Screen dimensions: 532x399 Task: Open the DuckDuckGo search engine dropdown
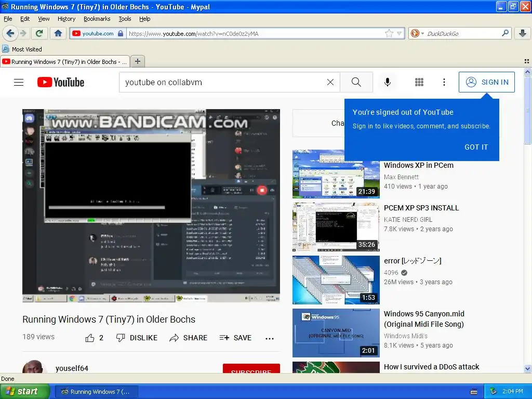pos(417,33)
